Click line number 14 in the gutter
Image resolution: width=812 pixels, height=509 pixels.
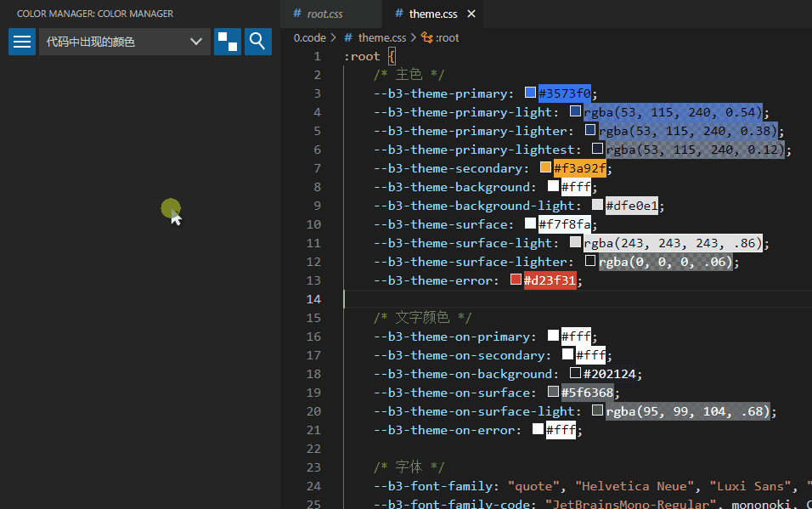point(313,299)
